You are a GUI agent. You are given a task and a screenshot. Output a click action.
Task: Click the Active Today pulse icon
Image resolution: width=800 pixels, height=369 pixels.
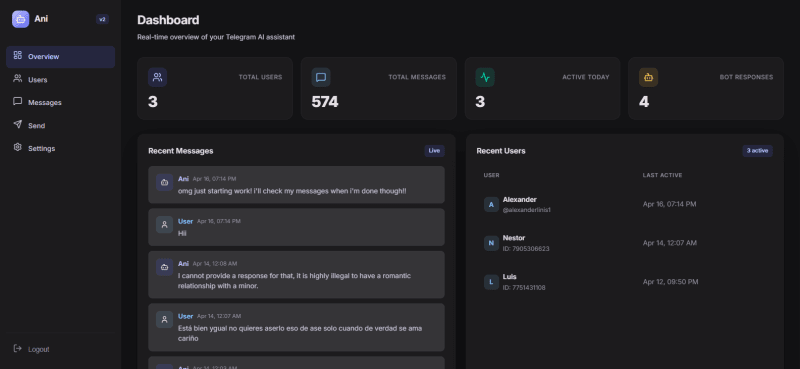[x=485, y=78]
